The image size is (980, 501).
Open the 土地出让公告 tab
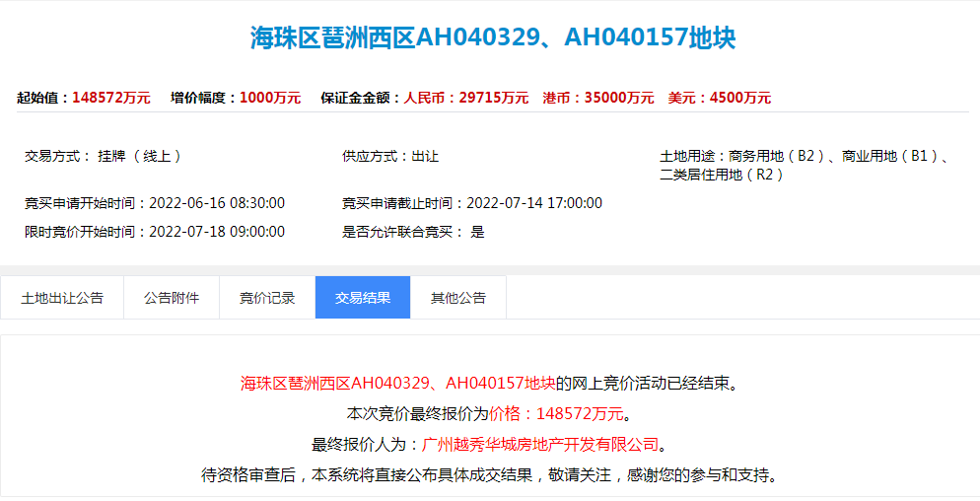point(62,298)
